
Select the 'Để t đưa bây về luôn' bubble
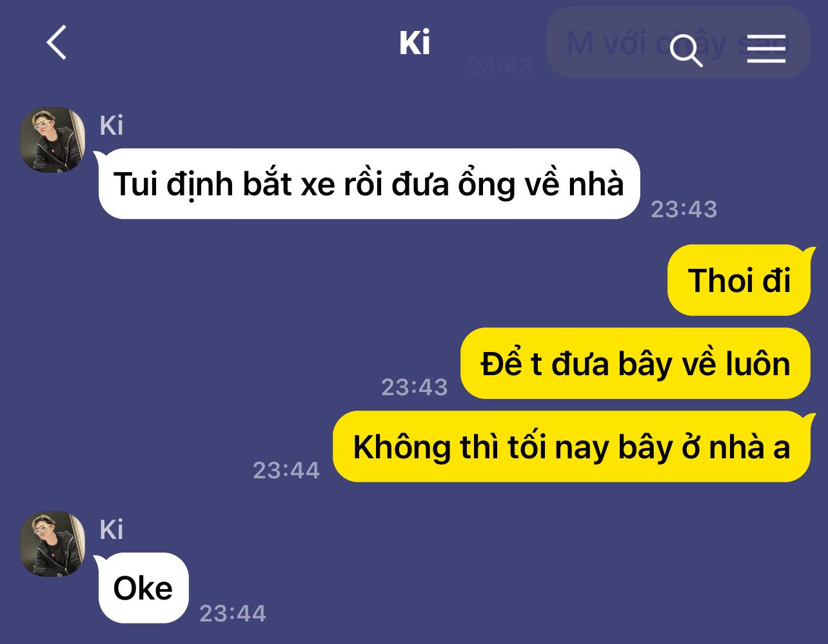tap(636, 364)
